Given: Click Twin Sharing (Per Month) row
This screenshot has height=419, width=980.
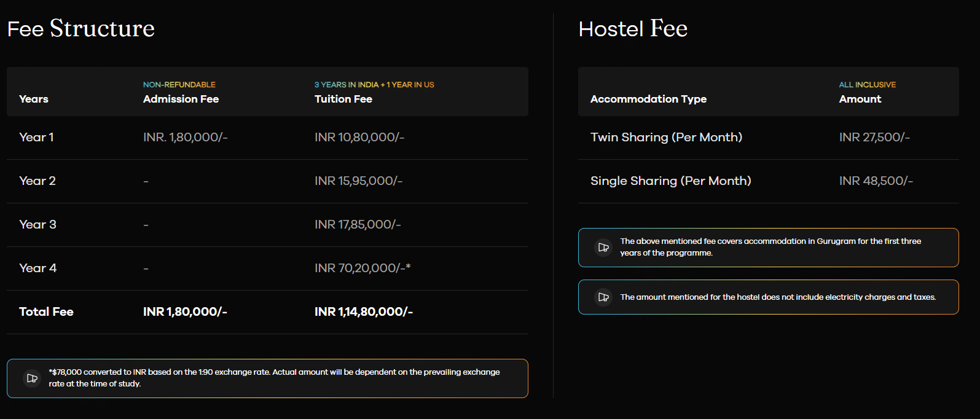Looking at the screenshot, I should pyautogui.click(x=666, y=138).
